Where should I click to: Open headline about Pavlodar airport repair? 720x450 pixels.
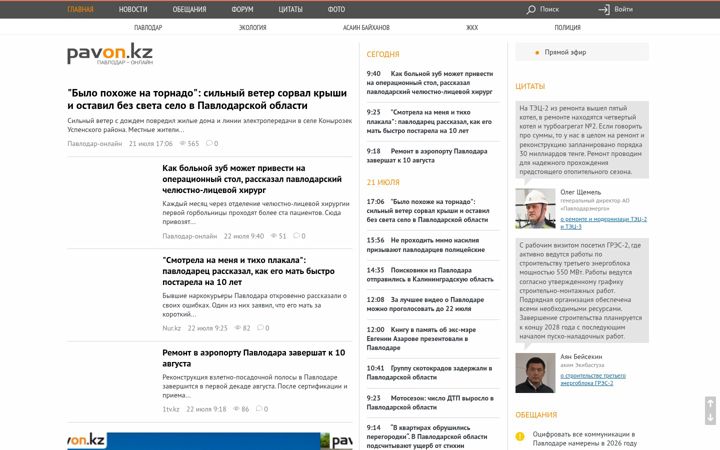click(253, 358)
